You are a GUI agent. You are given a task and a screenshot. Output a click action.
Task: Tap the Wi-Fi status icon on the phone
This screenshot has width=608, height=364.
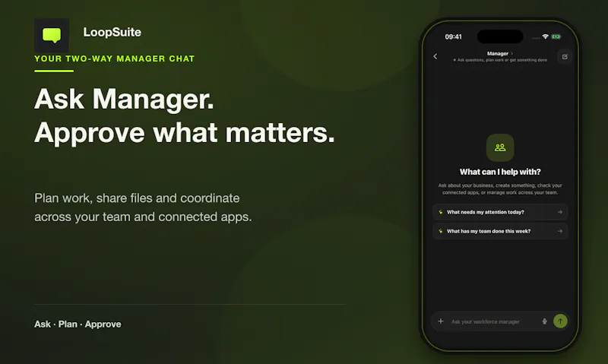point(545,36)
